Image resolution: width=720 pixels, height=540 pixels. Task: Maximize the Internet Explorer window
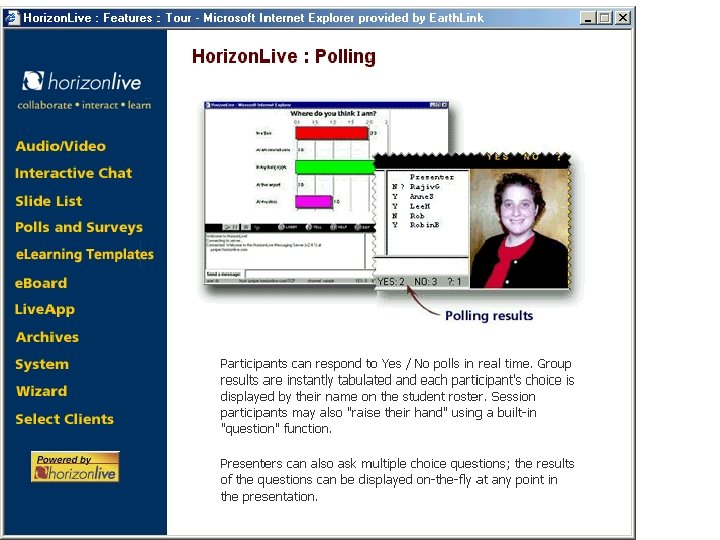605,18
